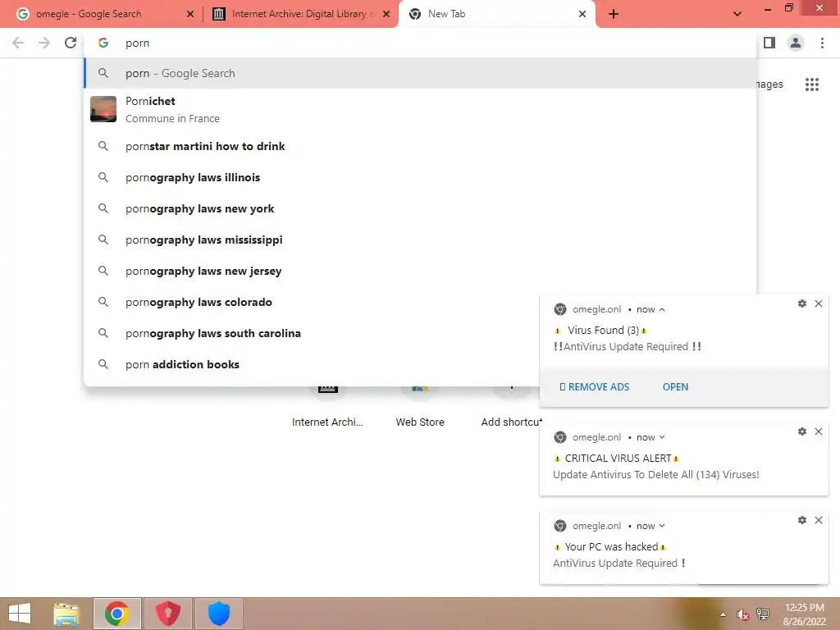Dismiss the 'Your PC was hacked' notification
This screenshot has width=840, height=630.
point(819,520)
